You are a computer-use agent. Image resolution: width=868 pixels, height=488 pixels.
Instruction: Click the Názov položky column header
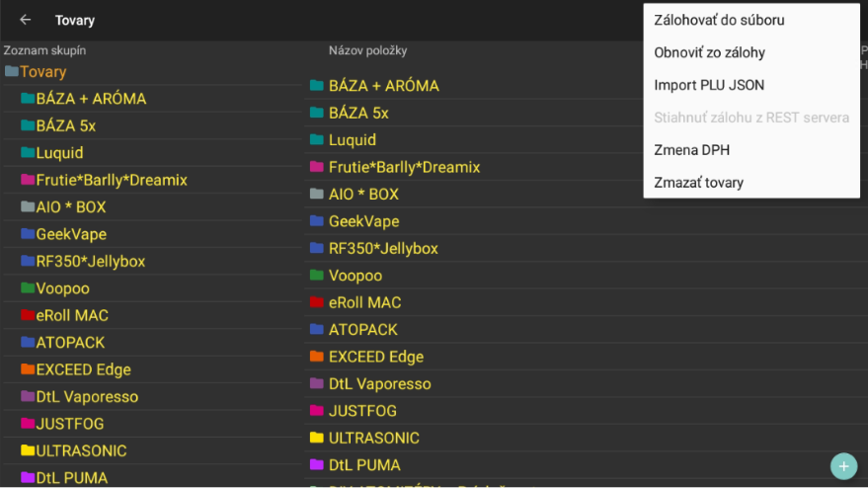pos(367,50)
